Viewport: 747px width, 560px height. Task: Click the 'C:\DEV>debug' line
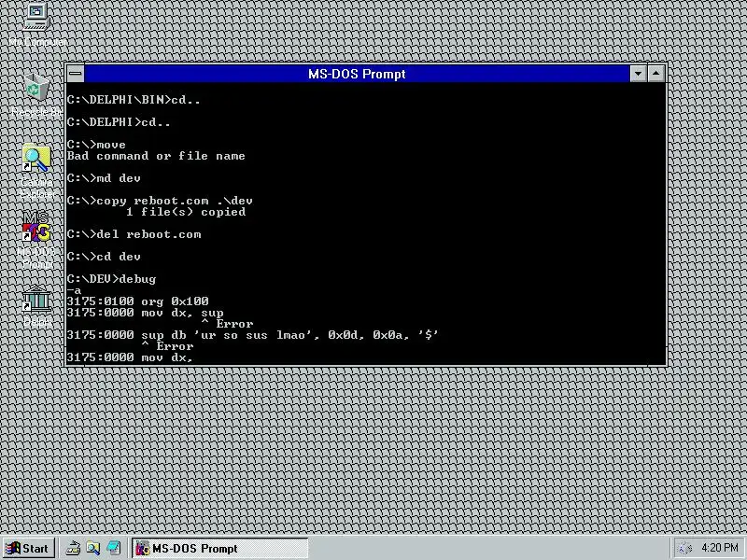(x=111, y=279)
